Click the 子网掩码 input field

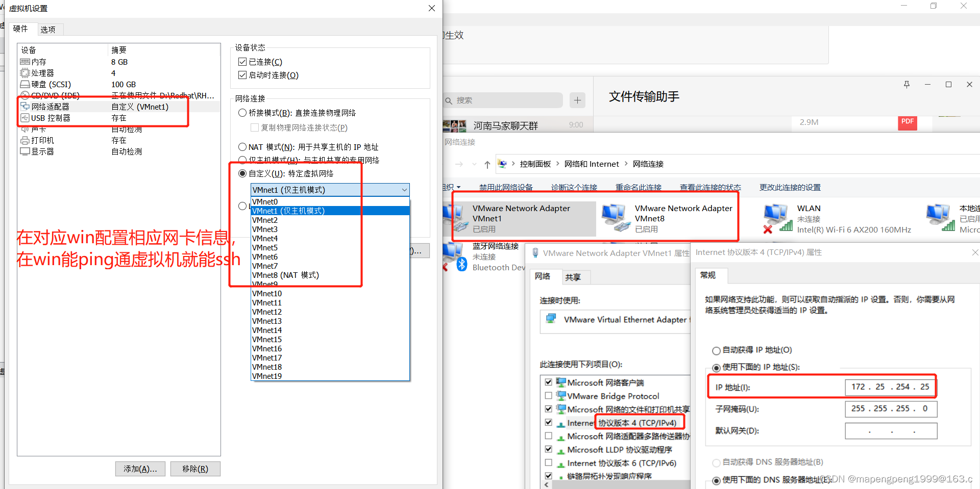891,408
